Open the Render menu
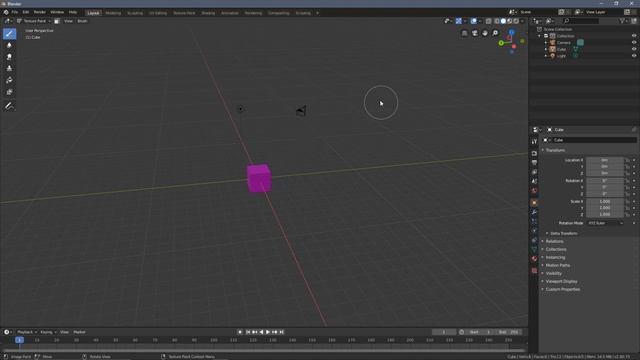Image resolution: width=640 pixels, height=360 pixels. click(x=40, y=12)
